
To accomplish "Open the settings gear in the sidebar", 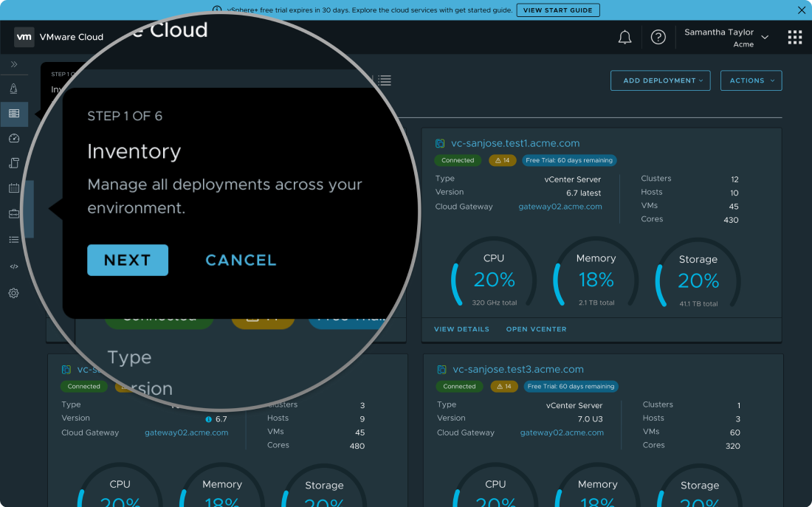I will pyautogui.click(x=14, y=293).
